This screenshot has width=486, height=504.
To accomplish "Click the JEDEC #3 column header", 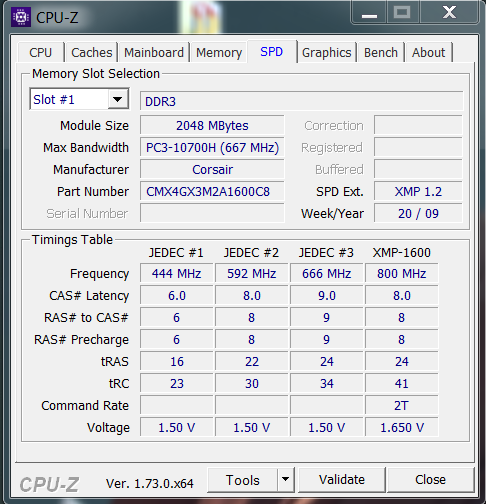I will pyautogui.click(x=326, y=253).
